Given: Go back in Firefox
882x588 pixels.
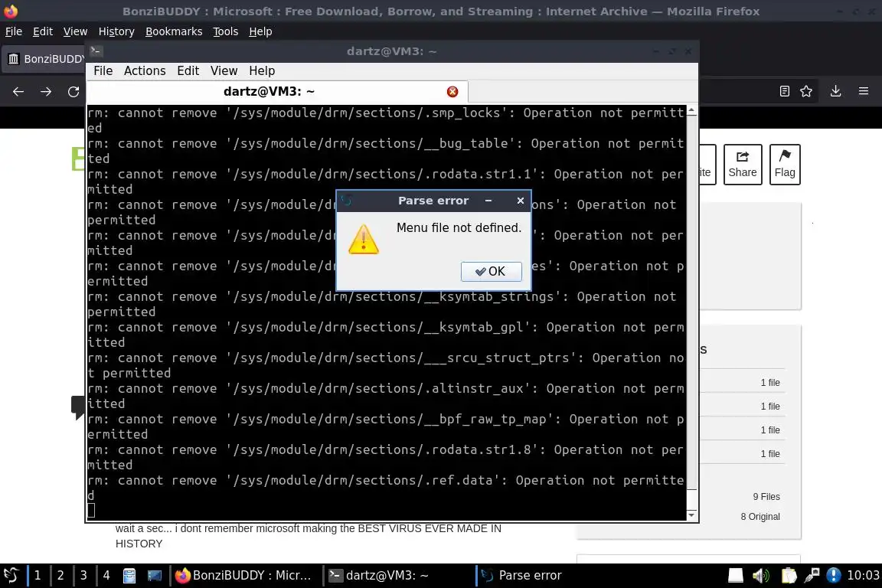Looking at the screenshot, I should click(x=18, y=92).
